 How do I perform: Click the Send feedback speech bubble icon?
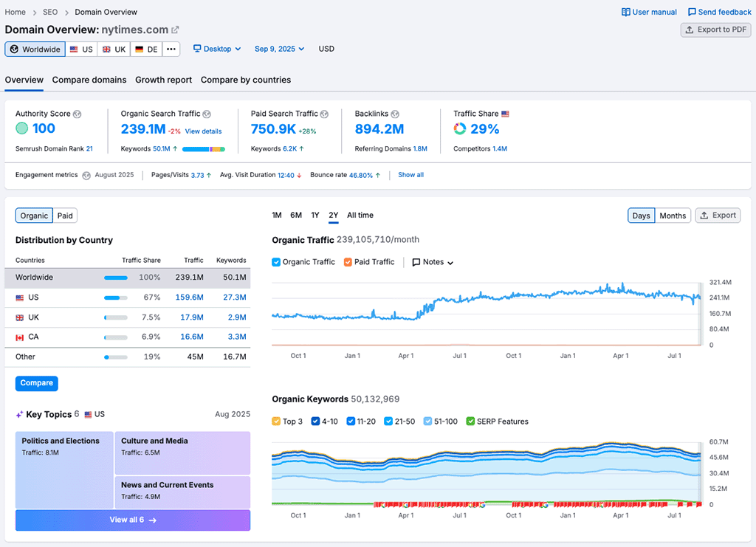click(691, 12)
